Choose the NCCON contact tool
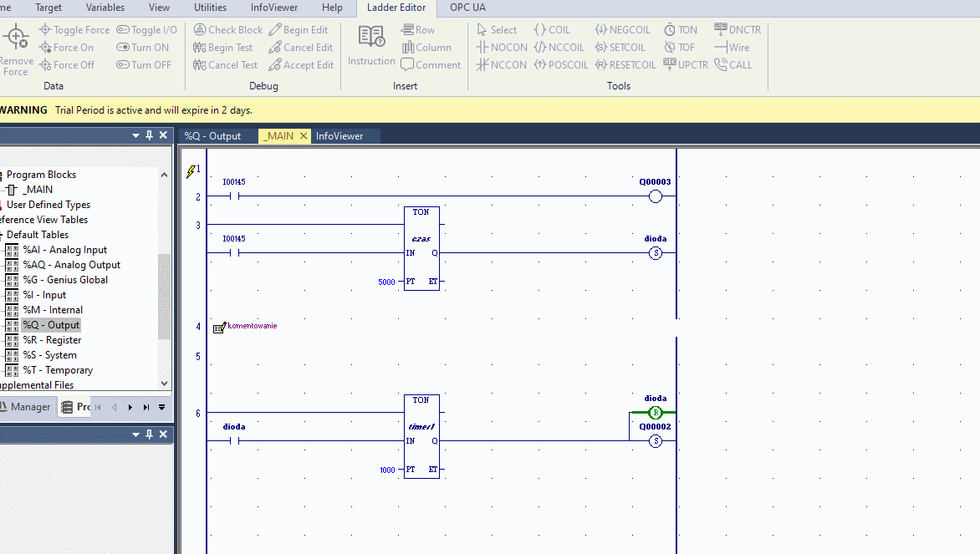Image resolution: width=980 pixels, height=554 pixels. click(x=501, y=65)
